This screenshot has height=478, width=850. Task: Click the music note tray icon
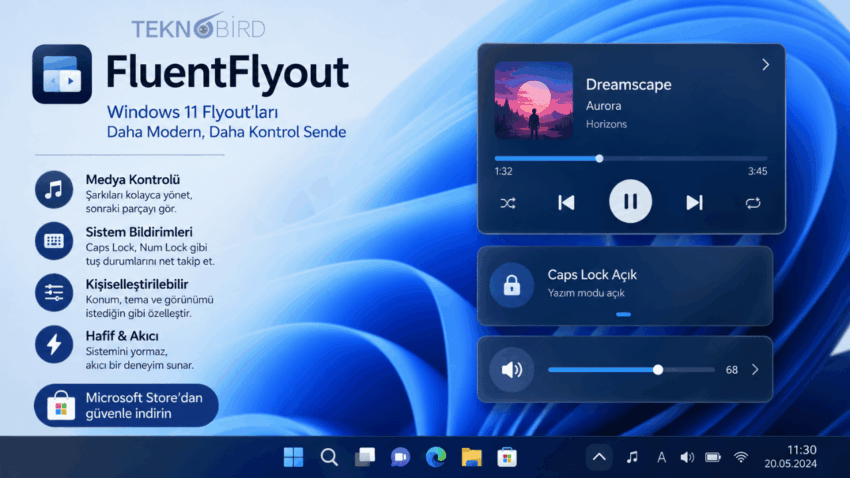(x=632, y=457)
